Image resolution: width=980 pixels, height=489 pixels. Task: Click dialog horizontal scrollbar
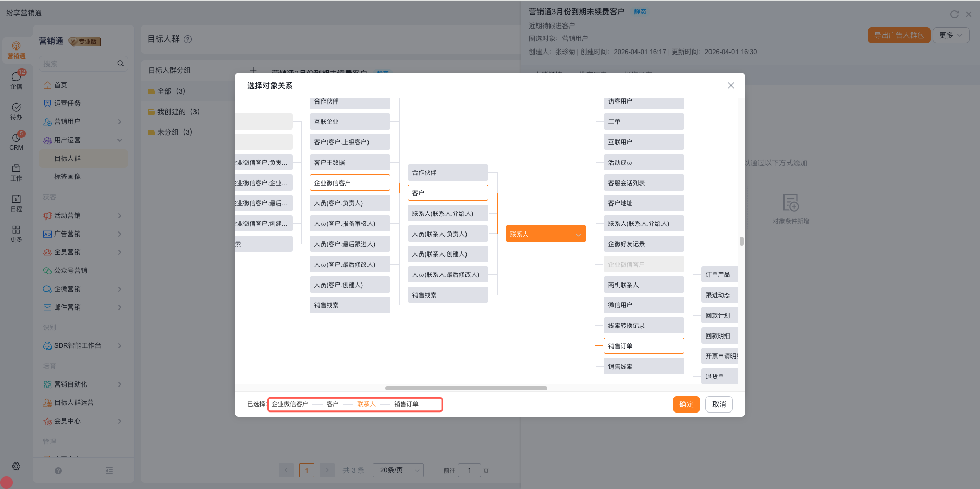click(x=466, y=388)
